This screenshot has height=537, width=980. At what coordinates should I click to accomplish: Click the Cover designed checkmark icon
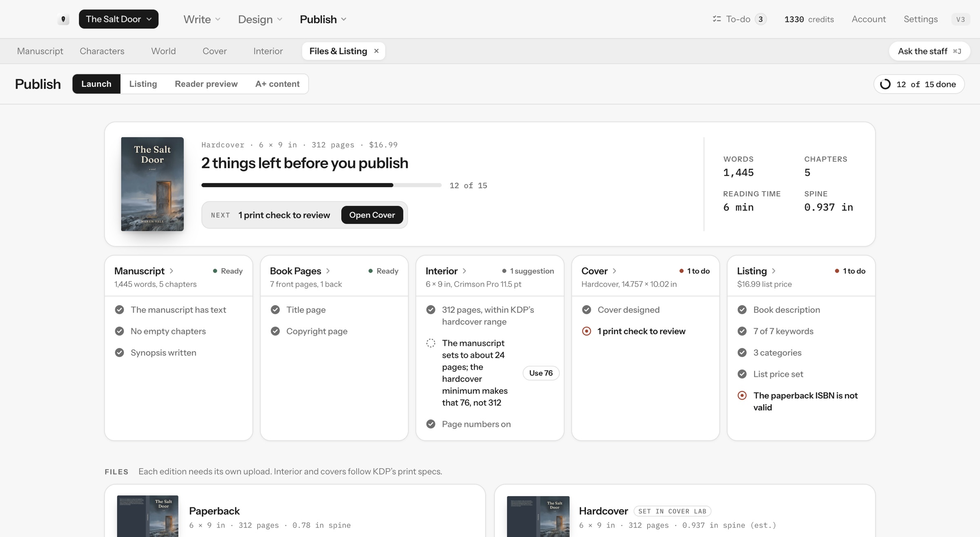click(586, 310)
